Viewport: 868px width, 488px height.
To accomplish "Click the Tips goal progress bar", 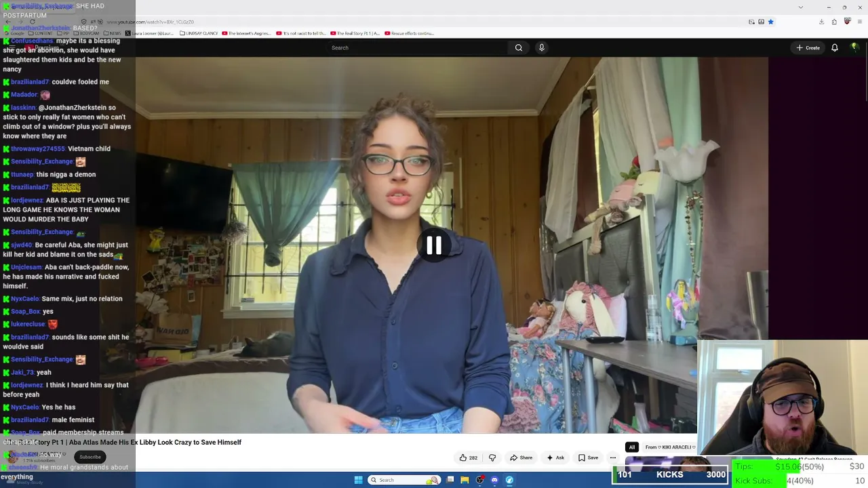I will 800,467.
